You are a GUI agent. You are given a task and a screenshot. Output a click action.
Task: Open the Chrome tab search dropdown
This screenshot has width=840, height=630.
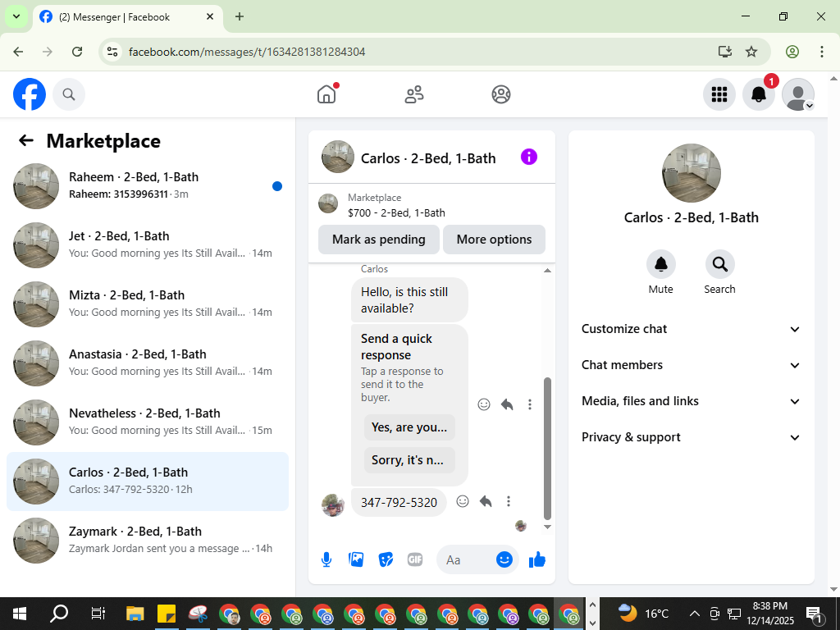coord(16,16)
